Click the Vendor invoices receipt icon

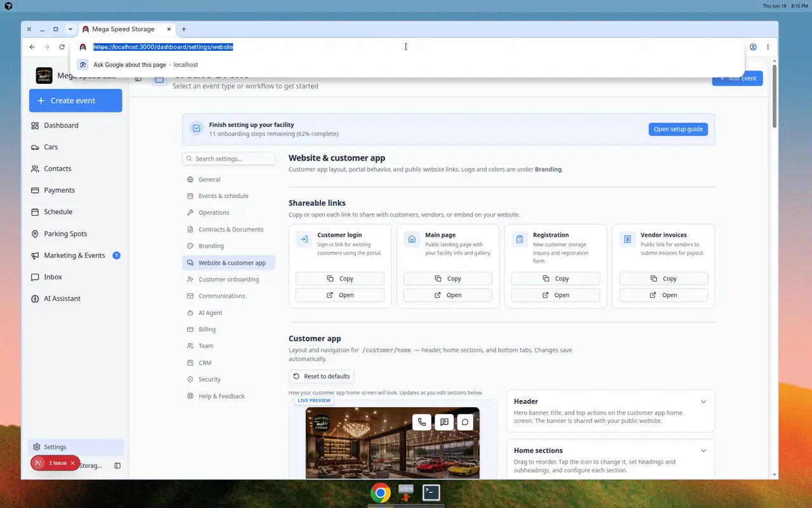[627, 239]
